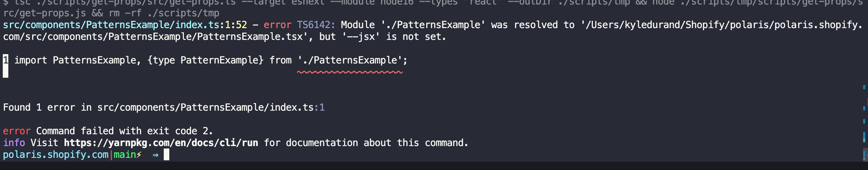Click '{type PatternExample}' in the import statement
868x170 pixels.
click(205, 60)
